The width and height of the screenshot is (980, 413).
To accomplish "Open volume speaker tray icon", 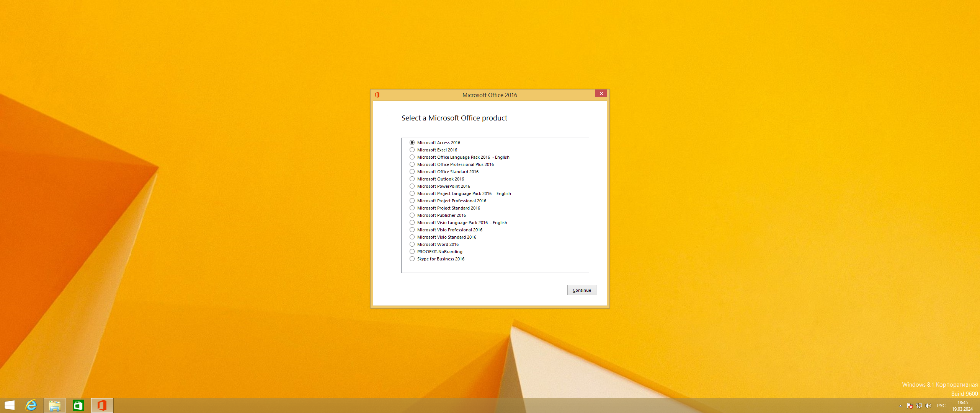I will (928, 406).
